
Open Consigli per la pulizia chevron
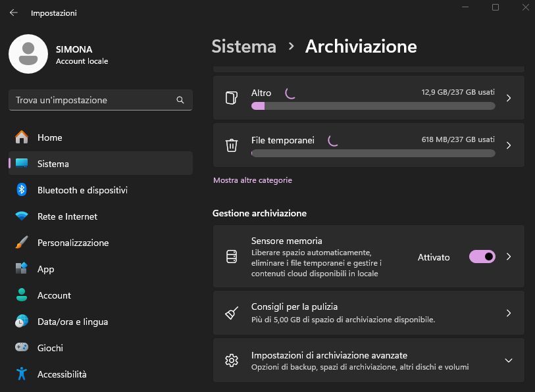(509, 313)
